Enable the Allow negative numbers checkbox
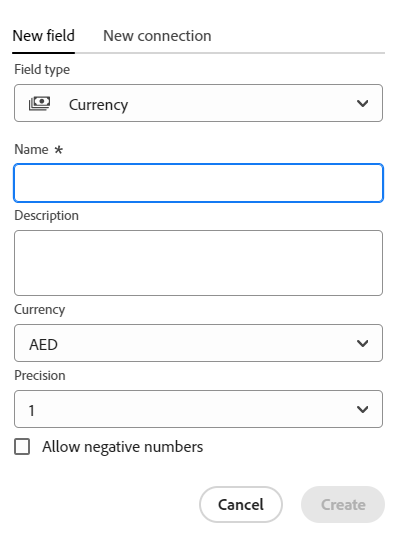 (x=22, y=447)
